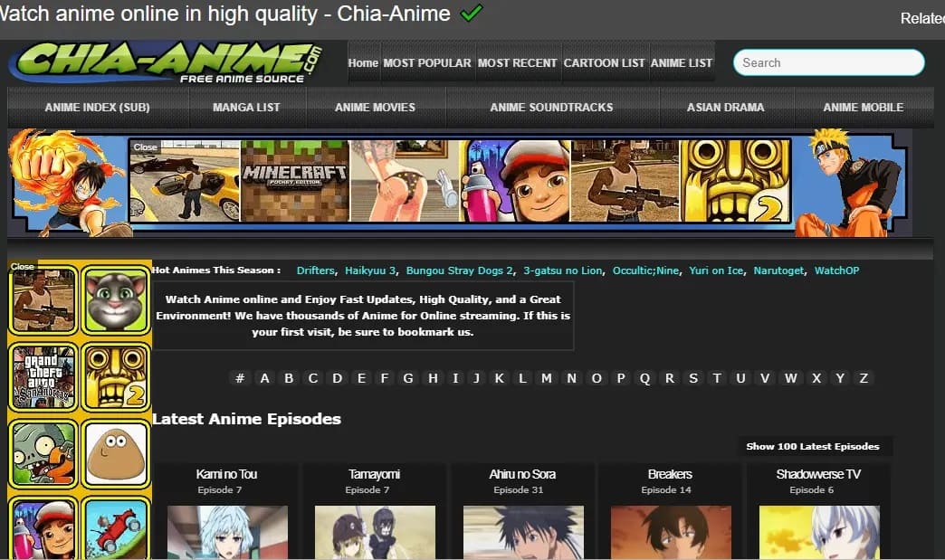Open the Most Popular menu item
Image resolution: width=945 pixels, height=560 pixels.
pos(427,63)
